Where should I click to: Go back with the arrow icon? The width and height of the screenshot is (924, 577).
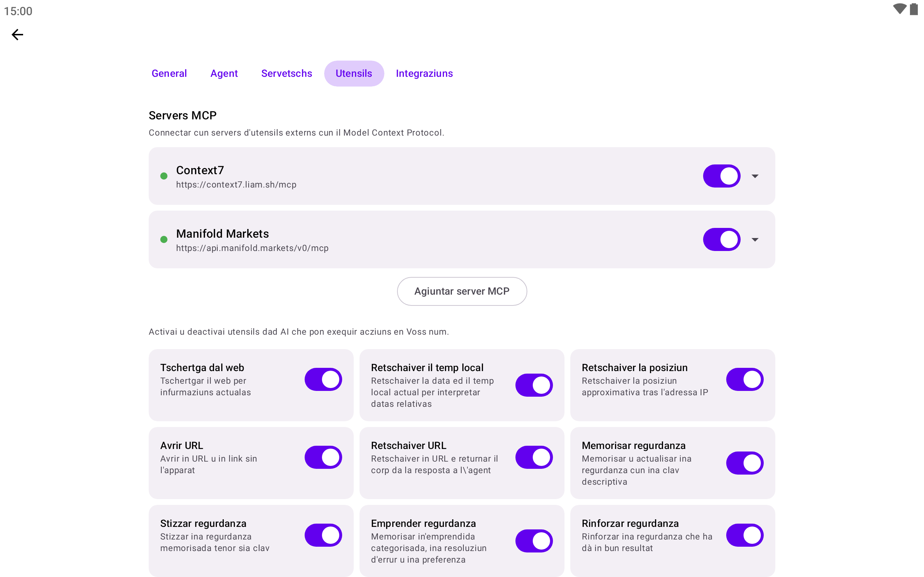[17, 35]
